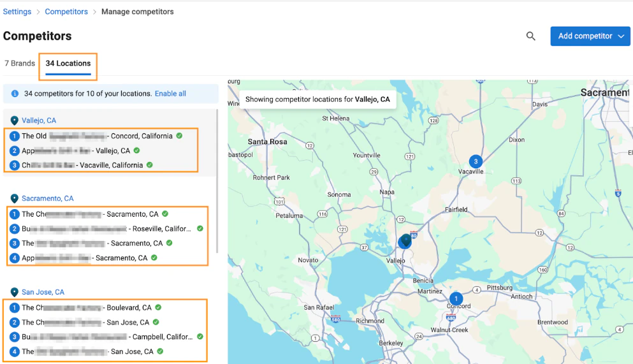The height and width of the screenshot is (364, 633).
Task: Select competitor ending in Vacaville, California
Action: point(81,165)
